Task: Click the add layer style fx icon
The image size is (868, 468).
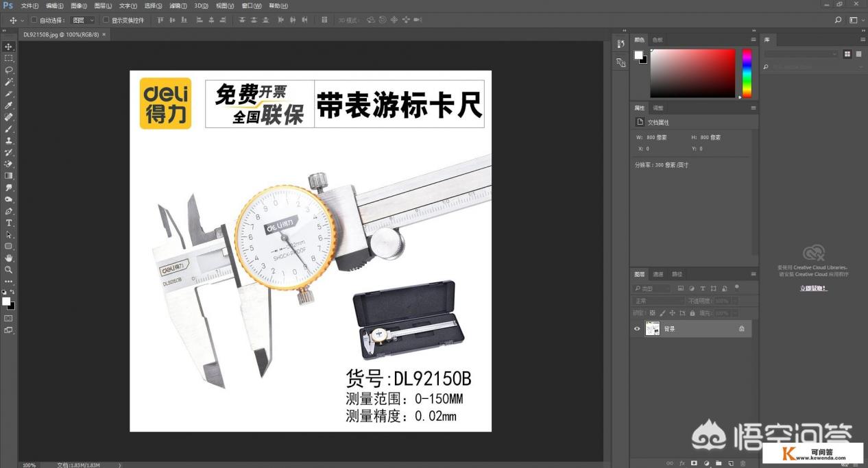Action: coord(682,464)
